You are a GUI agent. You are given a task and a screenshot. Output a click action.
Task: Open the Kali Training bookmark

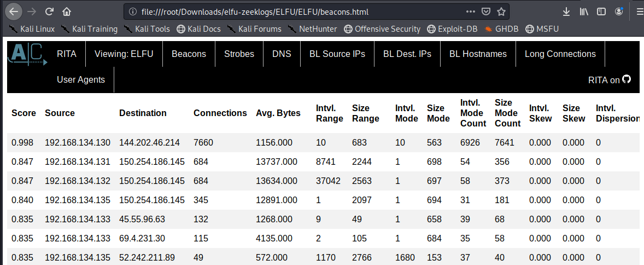pos(89,29)
